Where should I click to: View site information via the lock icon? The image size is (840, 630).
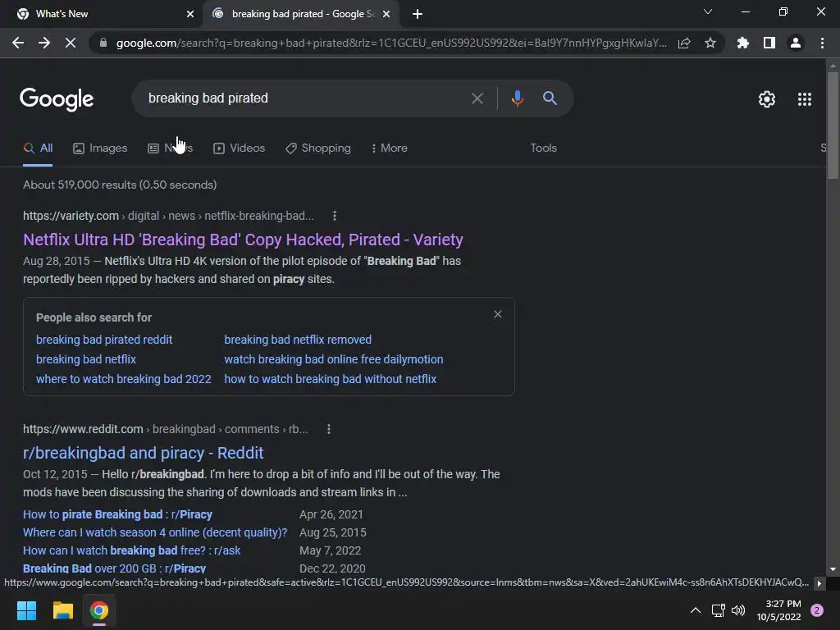click(103, 43)
